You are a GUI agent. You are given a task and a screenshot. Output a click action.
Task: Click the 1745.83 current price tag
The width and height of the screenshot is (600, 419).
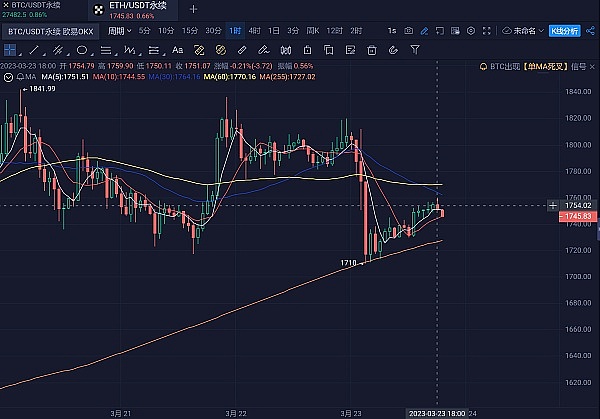[576, 216]
